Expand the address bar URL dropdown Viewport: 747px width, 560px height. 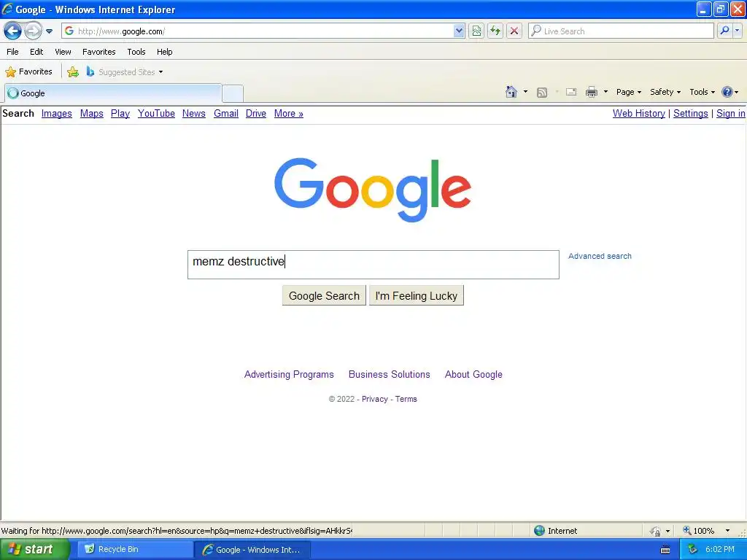(458, 31)
